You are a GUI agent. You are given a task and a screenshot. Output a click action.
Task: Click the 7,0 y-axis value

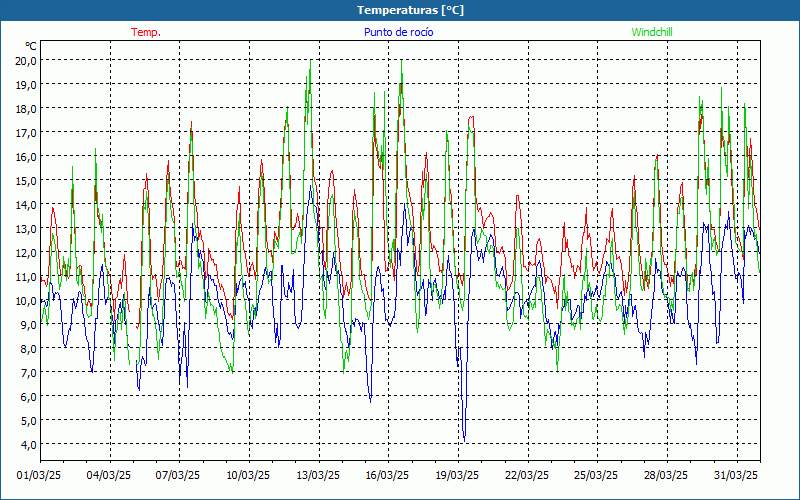tap(28, 372)
